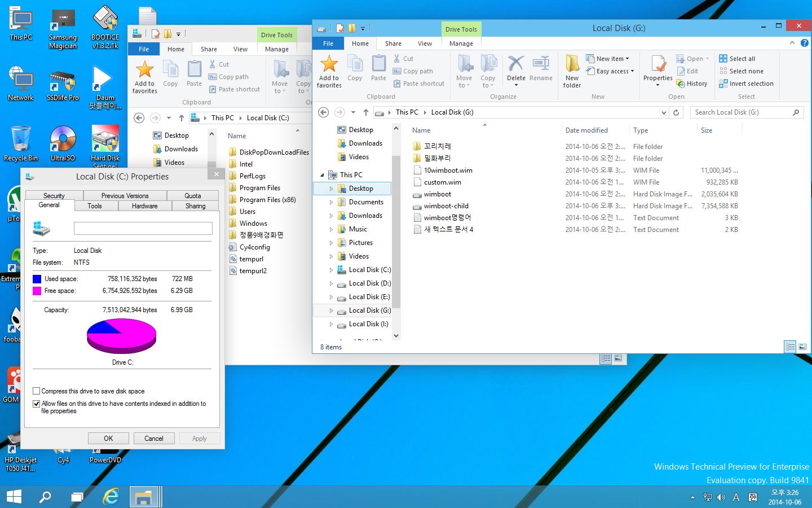Open File menu in G: window
The width and height of the screenshot is (812, 508).
pyautogui.click(x=328, y=43)
